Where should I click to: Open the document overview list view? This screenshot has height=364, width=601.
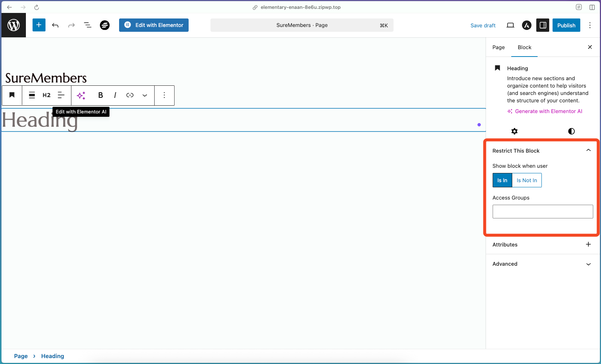click(88, 25)
